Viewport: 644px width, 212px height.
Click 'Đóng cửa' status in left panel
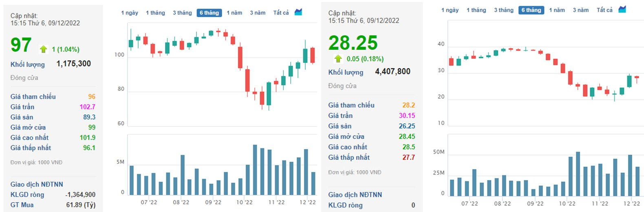pos(24,78)
